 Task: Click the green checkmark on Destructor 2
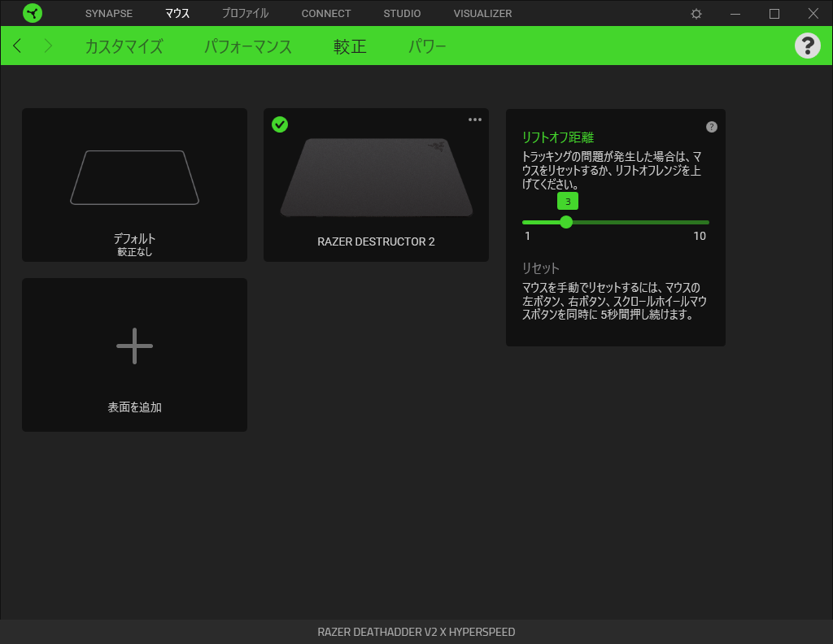click(280, 124)
